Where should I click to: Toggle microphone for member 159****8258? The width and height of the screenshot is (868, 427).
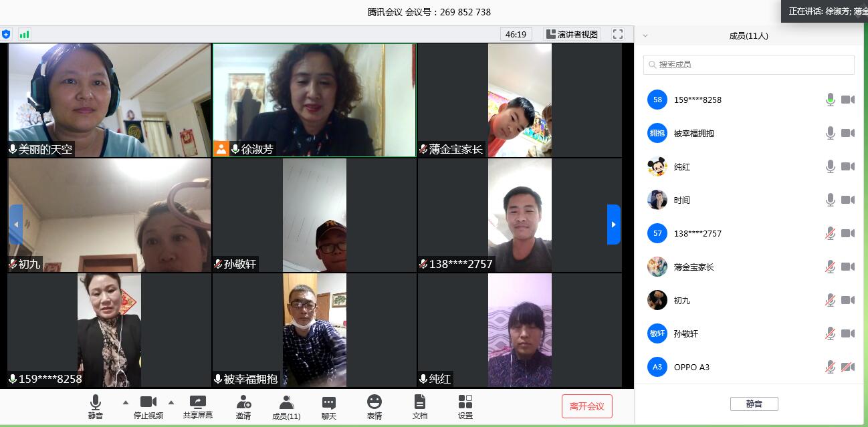831,100
